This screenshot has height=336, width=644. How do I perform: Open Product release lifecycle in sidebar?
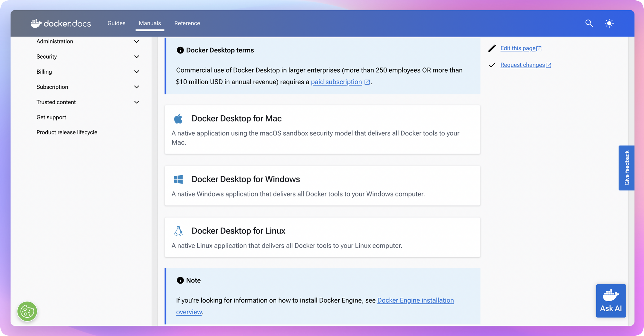(67, 132)
